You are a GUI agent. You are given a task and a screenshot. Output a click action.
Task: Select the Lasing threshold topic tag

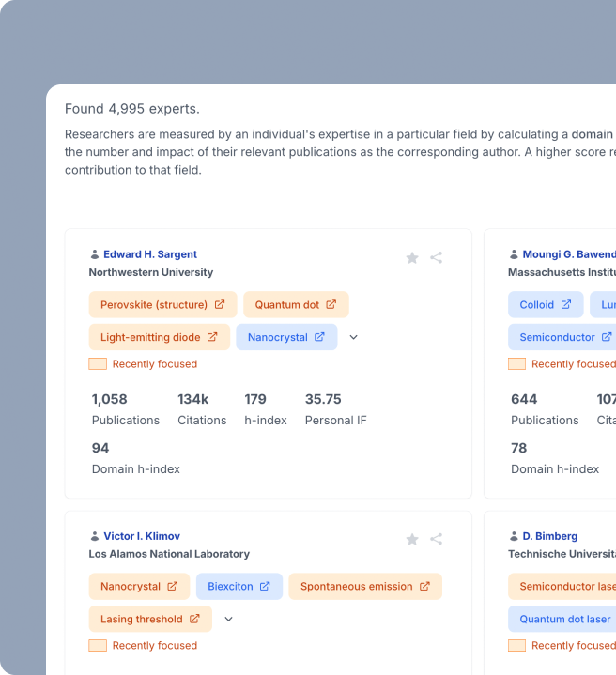pyautogui.click(x=150, y=619)
